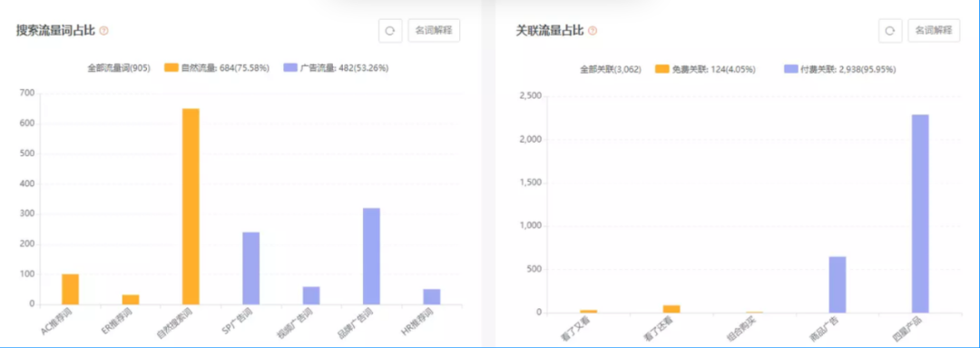The height and width of the screenshot is (348, 980).
Task: Click the 搜索流量词占比 chart title
Action: tap(55, 30)
